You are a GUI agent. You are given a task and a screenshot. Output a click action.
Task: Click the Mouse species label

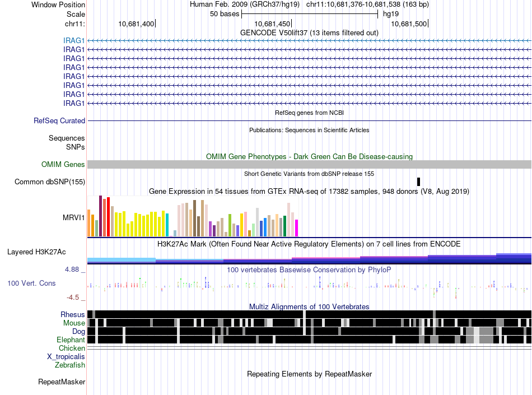point(74,323)
